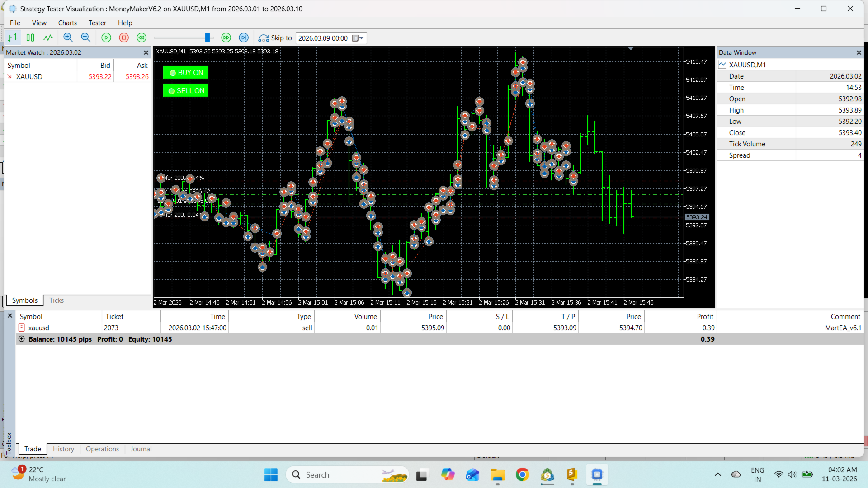
Task: Click the green rewind button
Action: click(142, 38)
